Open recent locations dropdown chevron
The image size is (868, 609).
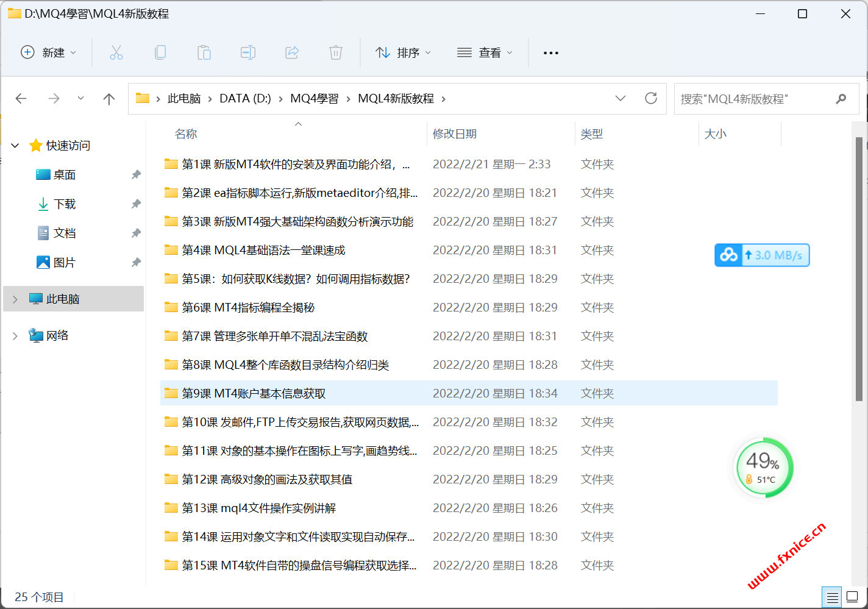(80, 98)
